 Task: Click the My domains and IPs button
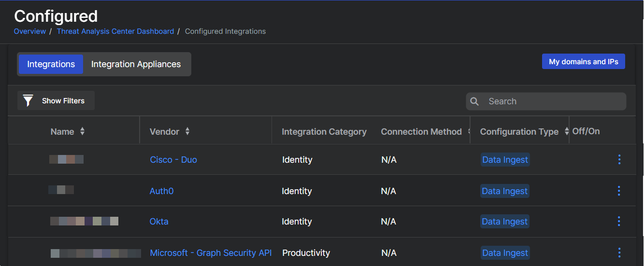pos(583,62)
